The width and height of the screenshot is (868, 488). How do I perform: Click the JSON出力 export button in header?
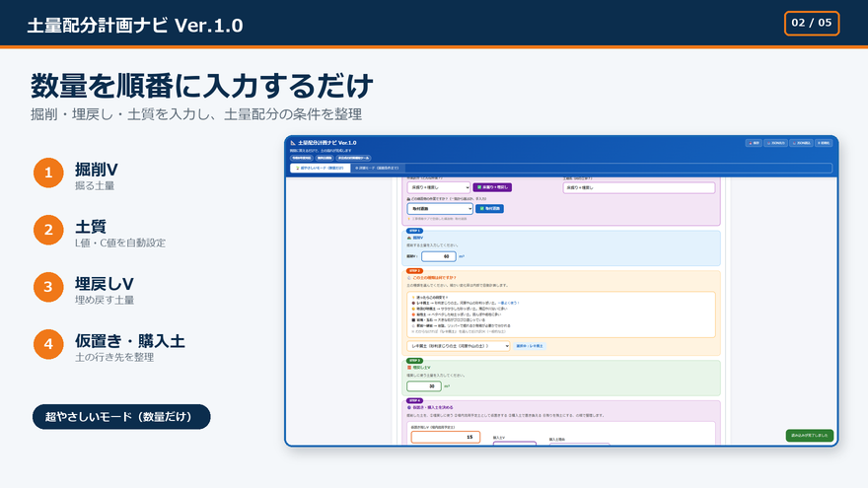coord(775,143)
